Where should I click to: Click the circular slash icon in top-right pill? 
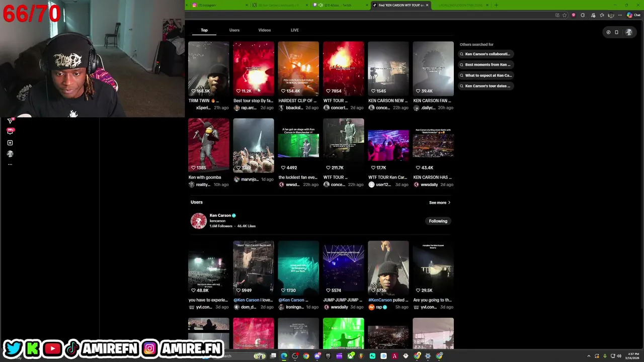[x=608, y=32]
